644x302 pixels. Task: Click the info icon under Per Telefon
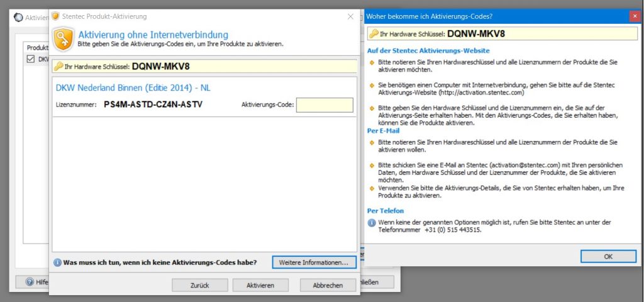[372, 223]
